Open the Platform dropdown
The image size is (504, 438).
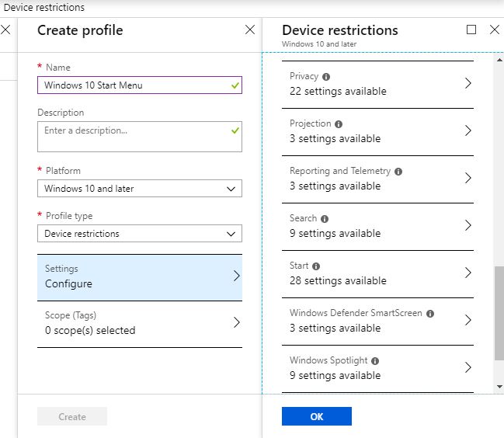[140, 189]
